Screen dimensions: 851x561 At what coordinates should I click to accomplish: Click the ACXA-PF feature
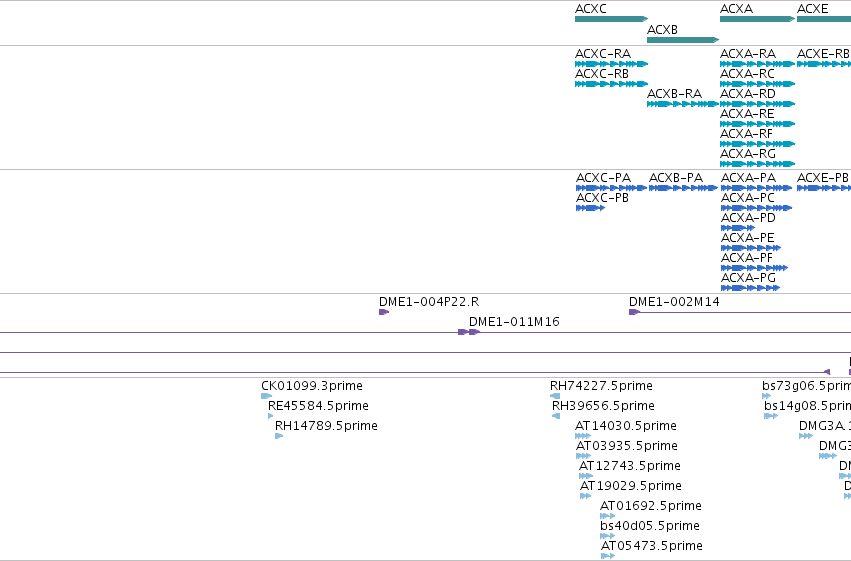click(754, 268)
